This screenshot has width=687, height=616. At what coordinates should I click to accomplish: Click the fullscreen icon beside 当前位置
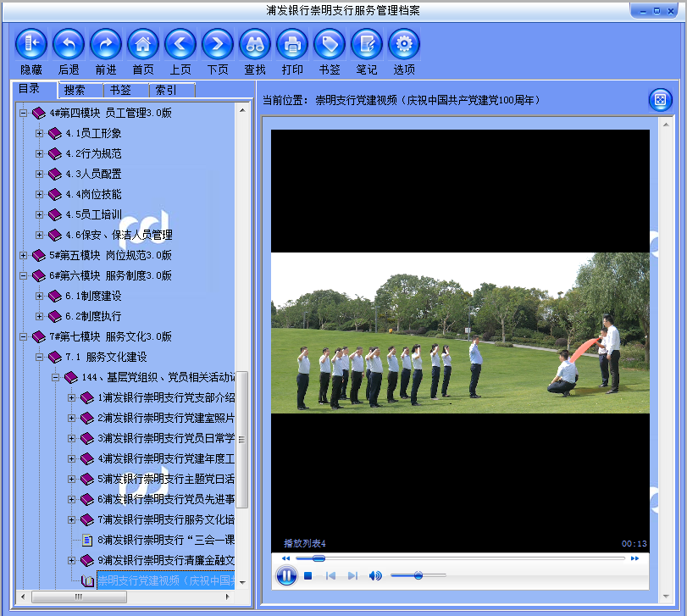tap(660, 100)
